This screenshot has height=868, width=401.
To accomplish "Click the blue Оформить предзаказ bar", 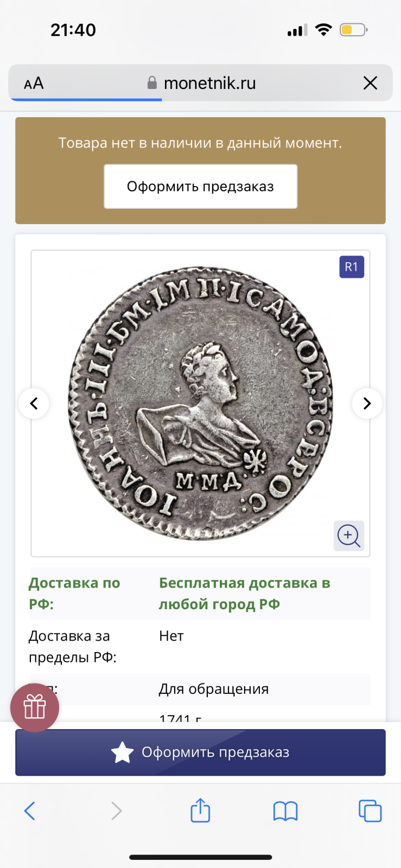I will [200, 752].
